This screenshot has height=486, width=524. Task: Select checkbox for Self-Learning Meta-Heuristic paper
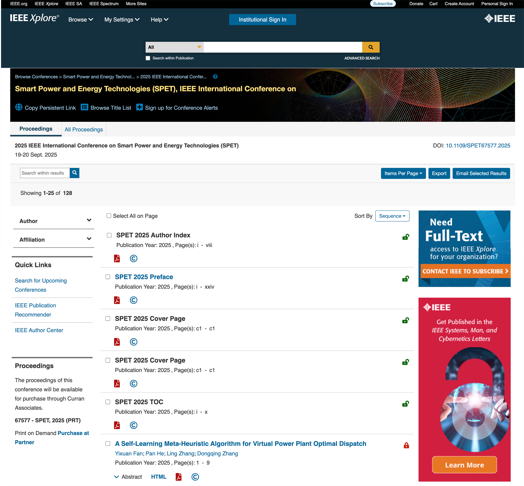[108, 444]
